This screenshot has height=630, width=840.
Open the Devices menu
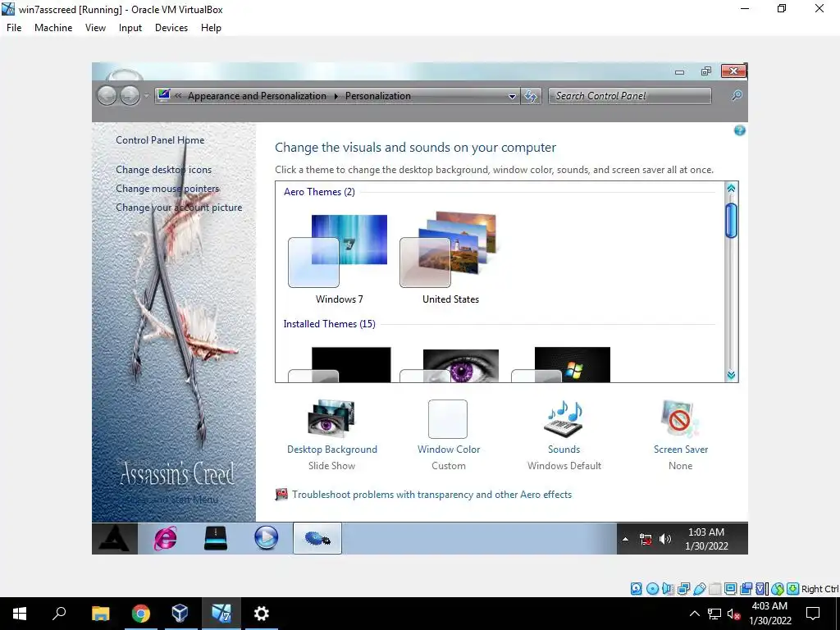point(171,28)
